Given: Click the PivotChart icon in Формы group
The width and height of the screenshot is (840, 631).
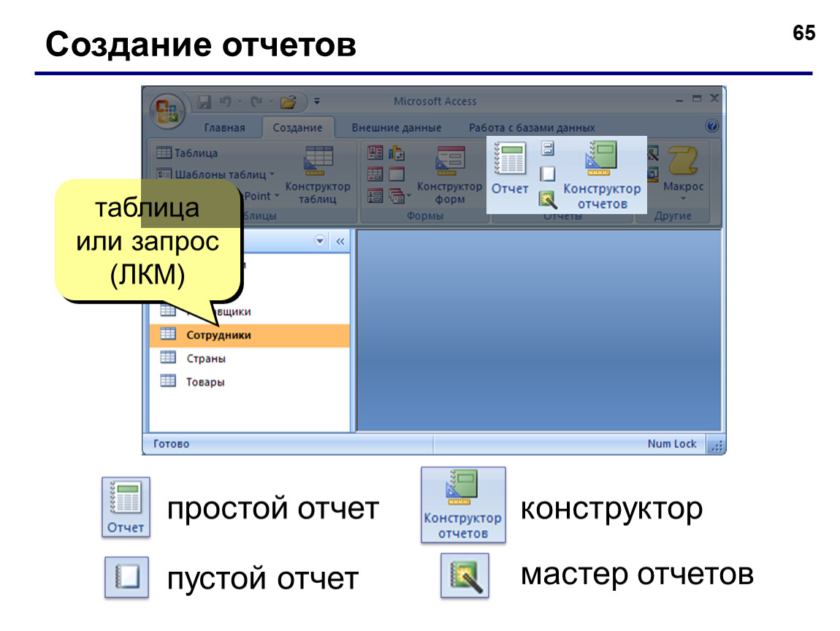Looking at the screenshot, I should (397, 153).
